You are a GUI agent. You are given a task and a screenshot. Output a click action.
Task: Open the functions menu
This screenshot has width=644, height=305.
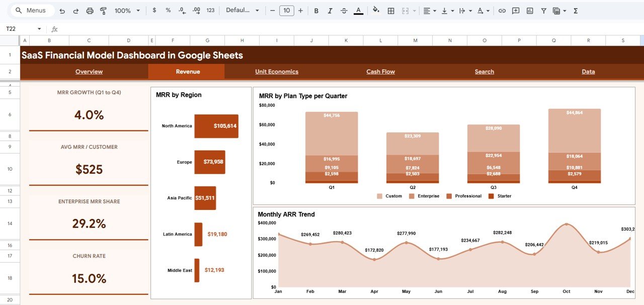[575, 10]
